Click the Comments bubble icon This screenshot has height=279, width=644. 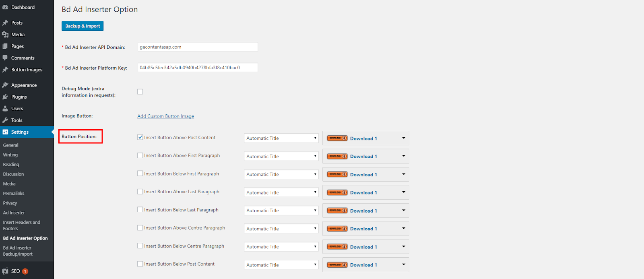coord(5,58)
